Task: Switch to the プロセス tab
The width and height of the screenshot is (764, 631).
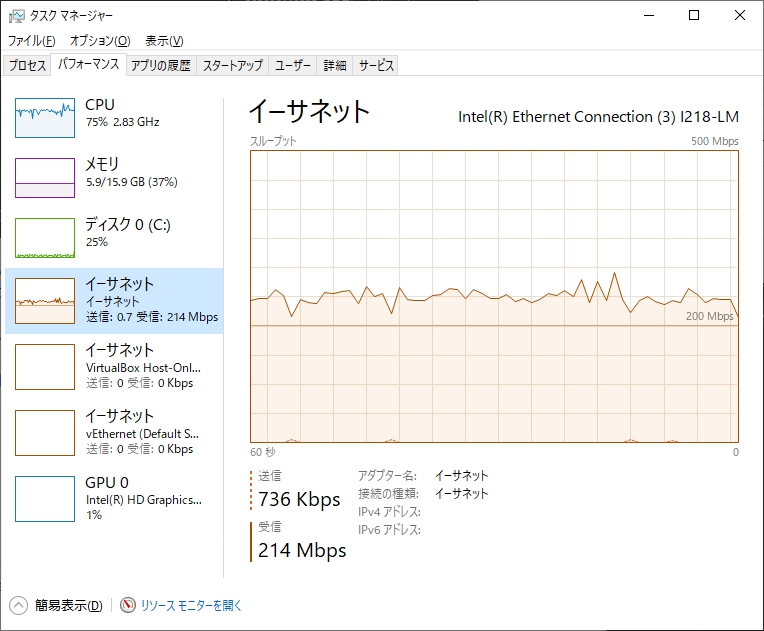Action: point(27,66)
